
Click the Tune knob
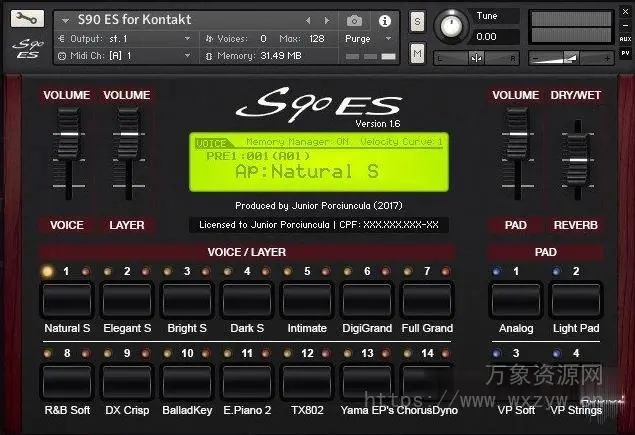[x=451, y=26]
